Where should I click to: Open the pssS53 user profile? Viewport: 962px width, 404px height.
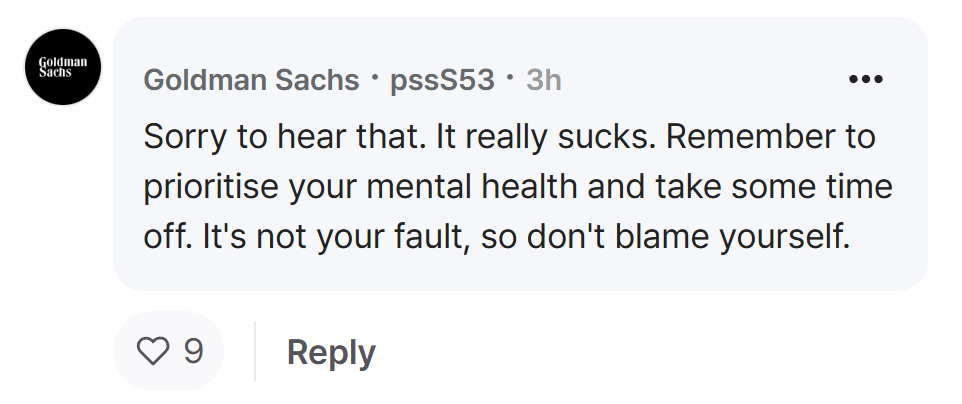(442, 80)
